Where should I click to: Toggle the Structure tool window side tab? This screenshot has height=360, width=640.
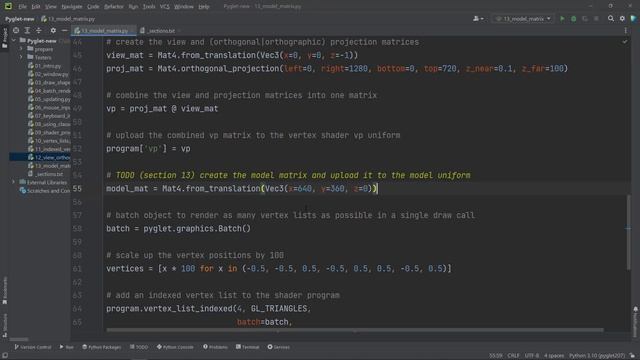(4, 325)
